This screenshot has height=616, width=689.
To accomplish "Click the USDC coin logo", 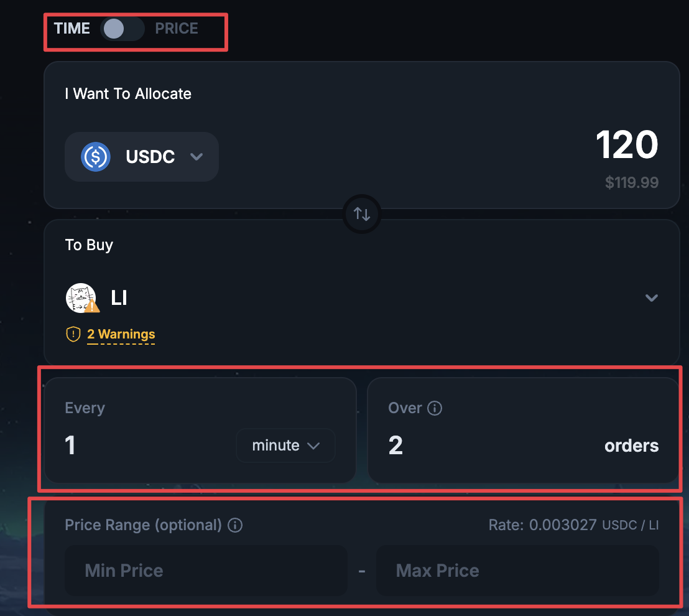I will (x=95, y=157).
